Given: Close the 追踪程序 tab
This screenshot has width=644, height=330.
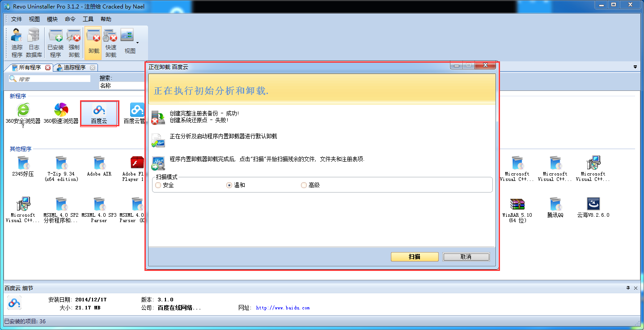Looking at the screenshot, I should pos(93,68).
